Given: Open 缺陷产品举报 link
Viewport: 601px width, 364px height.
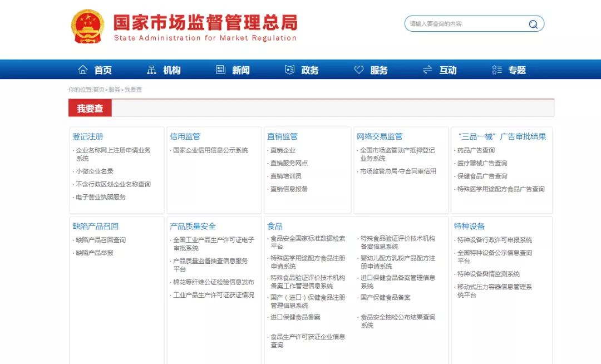Looking at the screenshot, I should pyautogui.click(x=94, y=253).
